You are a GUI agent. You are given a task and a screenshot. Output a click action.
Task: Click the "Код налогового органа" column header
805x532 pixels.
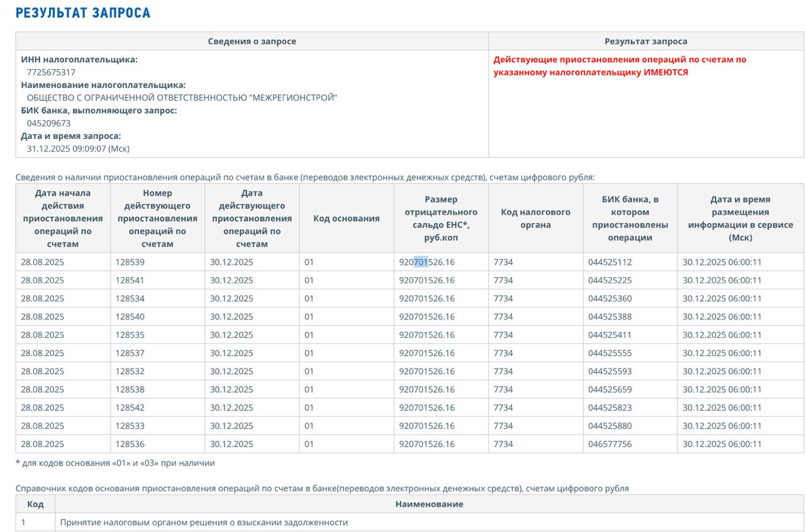point(535,218)
